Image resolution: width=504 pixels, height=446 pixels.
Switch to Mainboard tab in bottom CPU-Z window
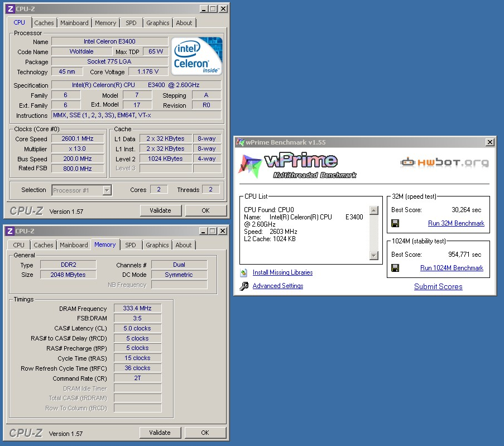pos(74,245)
